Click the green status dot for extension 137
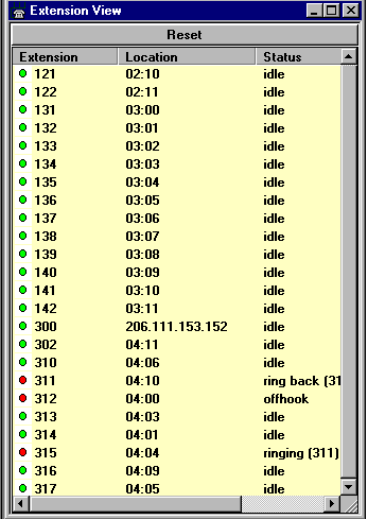The width and height of the screenshot is (367, 519). [x=23, y=217]
